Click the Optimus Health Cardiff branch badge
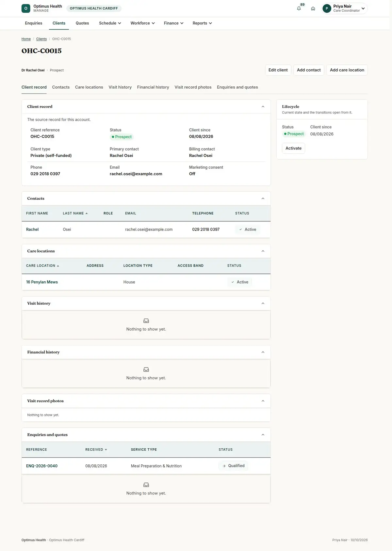 click(94, 9)
